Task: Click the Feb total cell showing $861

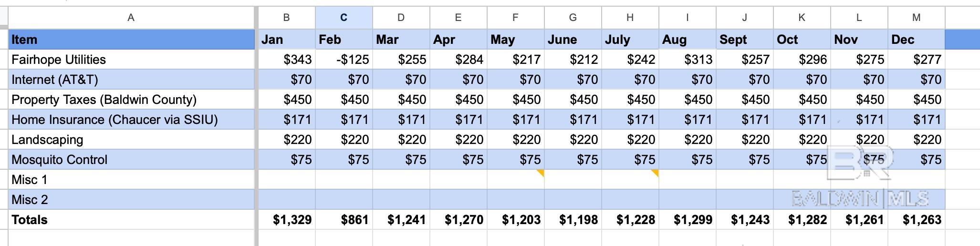Action: tap(344, 220)
